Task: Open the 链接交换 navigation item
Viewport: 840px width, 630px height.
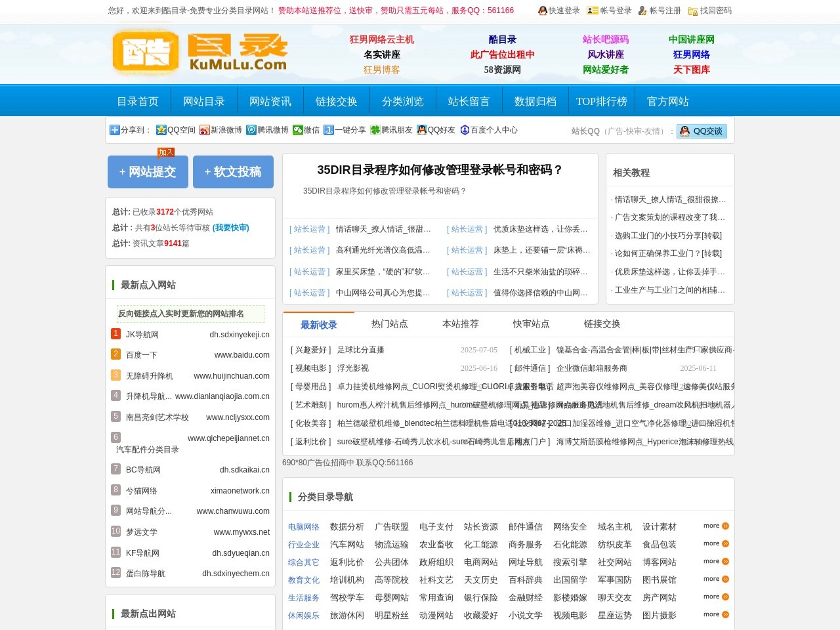Action: point(337,100)
